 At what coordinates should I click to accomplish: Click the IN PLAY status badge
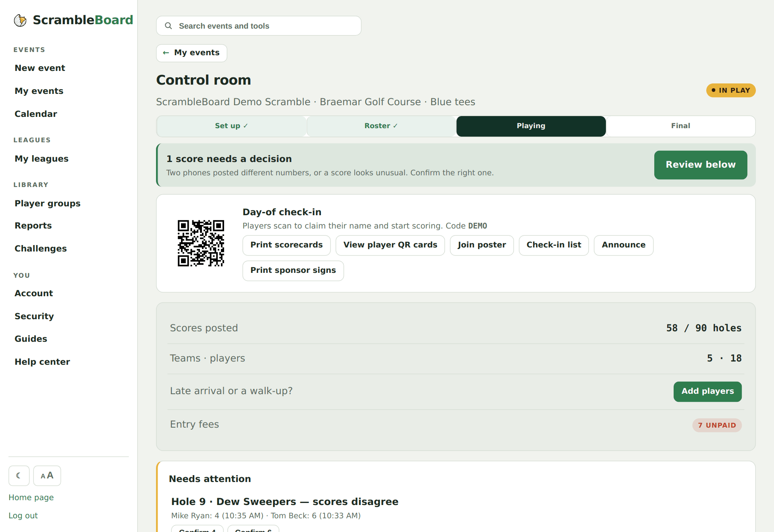pos(730,90)
